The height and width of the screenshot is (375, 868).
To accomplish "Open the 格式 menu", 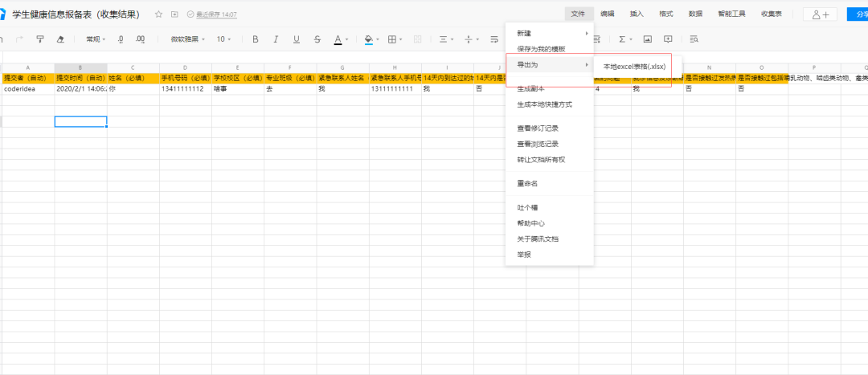I will click(x=666, y=14).
